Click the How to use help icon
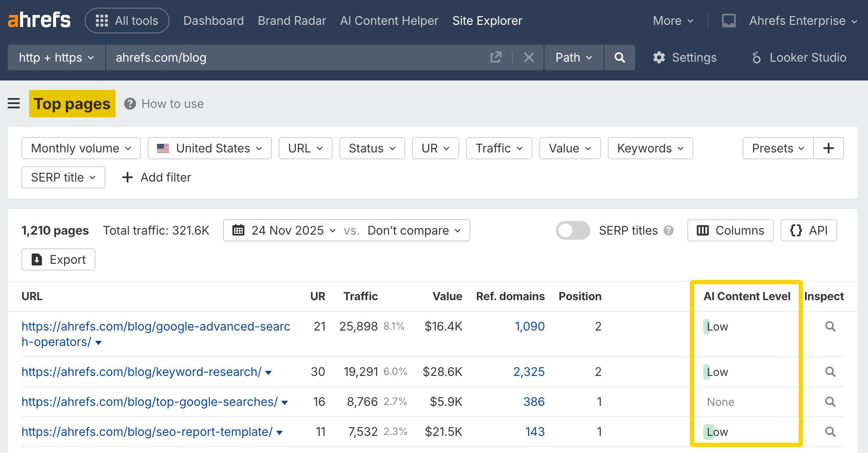 point(130,104)
